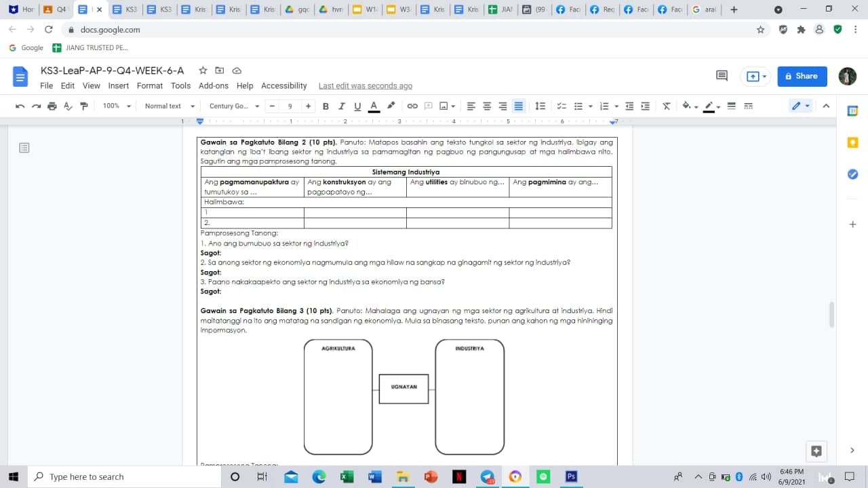
Task: Open the Add-ons menu
Action: [x=214, y=86]
